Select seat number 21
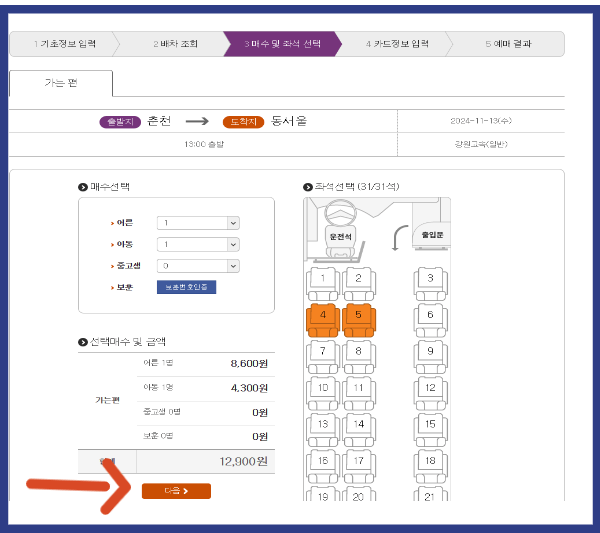 [430, 494]
